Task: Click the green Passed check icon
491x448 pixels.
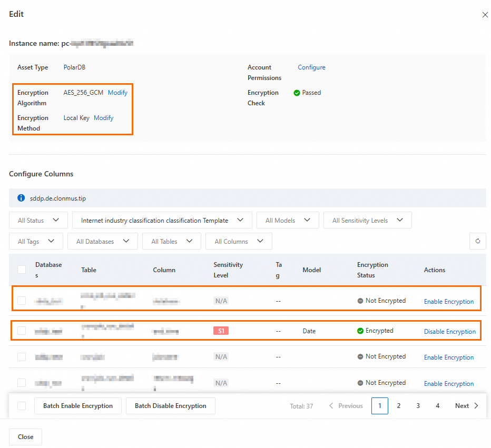Action: point(297,93)
